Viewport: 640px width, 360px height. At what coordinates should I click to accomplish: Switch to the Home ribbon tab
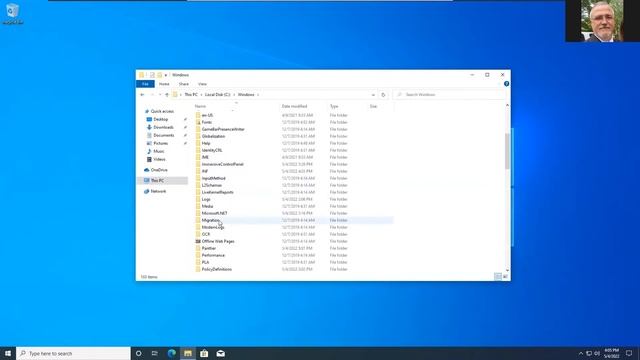click(164, 84)
